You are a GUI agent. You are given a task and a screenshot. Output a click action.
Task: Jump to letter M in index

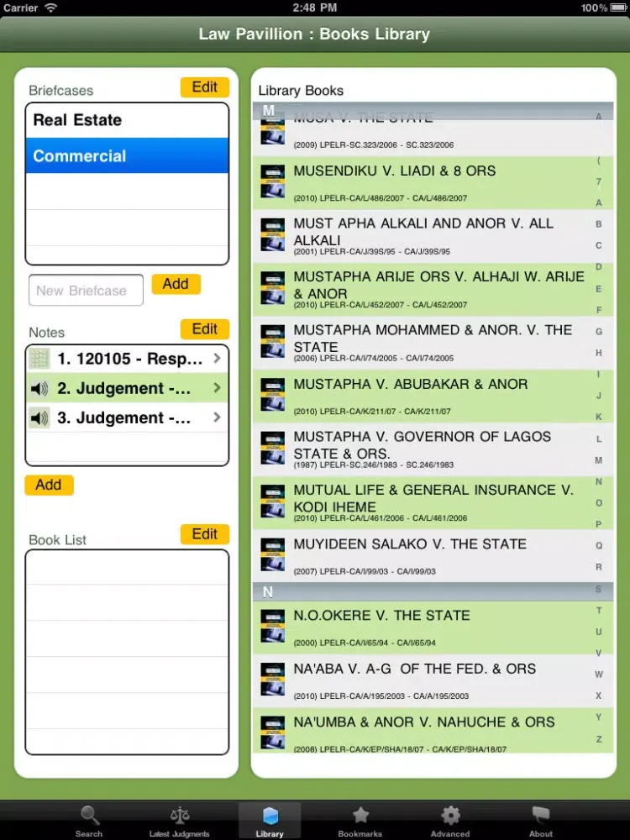coord(598,459)
